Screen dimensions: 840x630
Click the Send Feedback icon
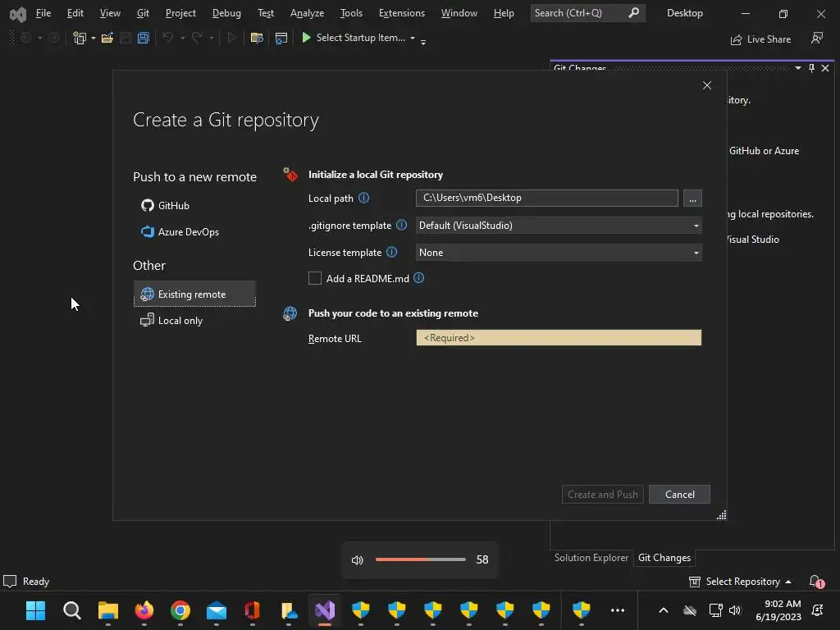[x=817, y=38]
